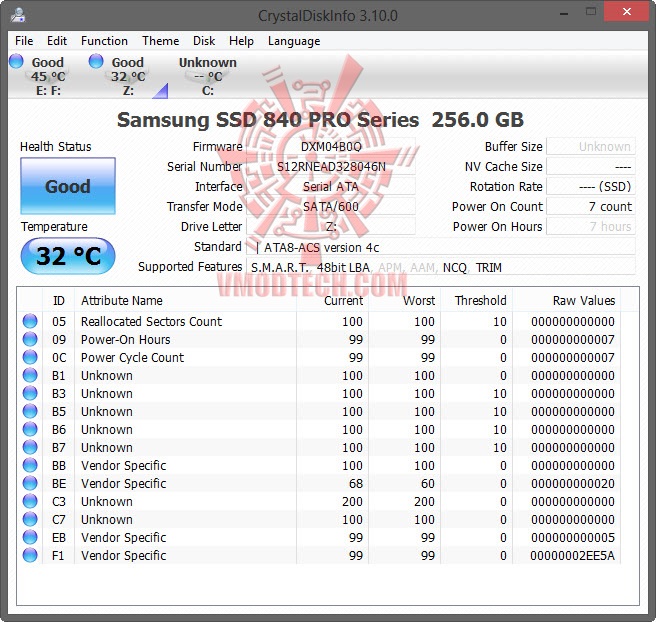Open the Edit menu
Image resolution: width=656 pixels, height=622 pixels.
pyautogui.click(x=57, y=41)
